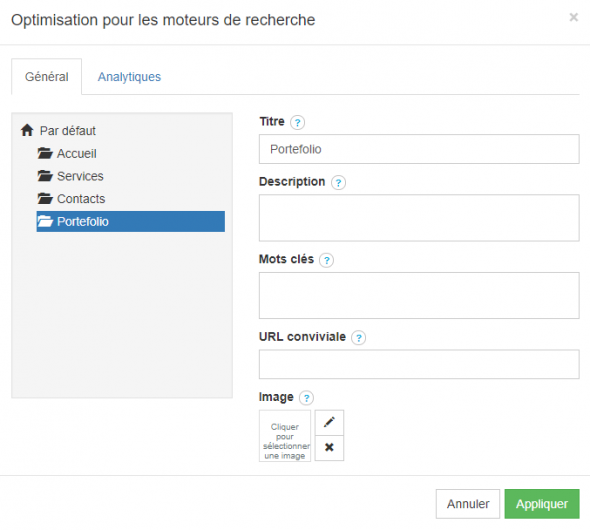Close the search optimization dialog
The image size is (590, 530).
[573, 17]
